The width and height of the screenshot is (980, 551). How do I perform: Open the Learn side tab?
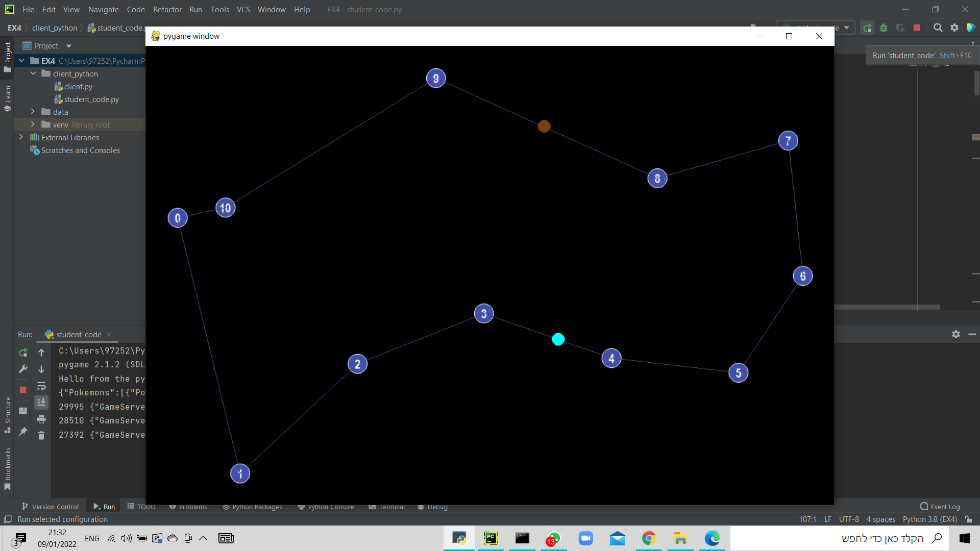pos(7,98)
